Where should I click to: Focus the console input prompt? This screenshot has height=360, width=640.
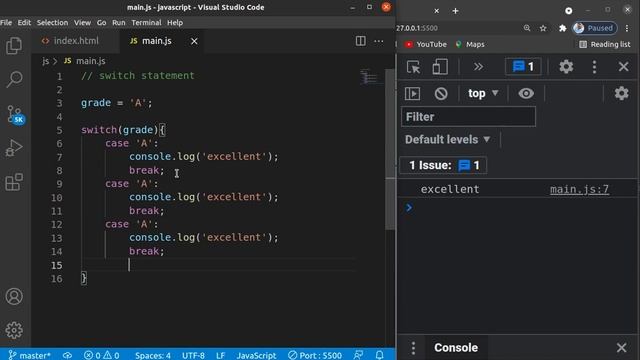click(x=518, y=208)
